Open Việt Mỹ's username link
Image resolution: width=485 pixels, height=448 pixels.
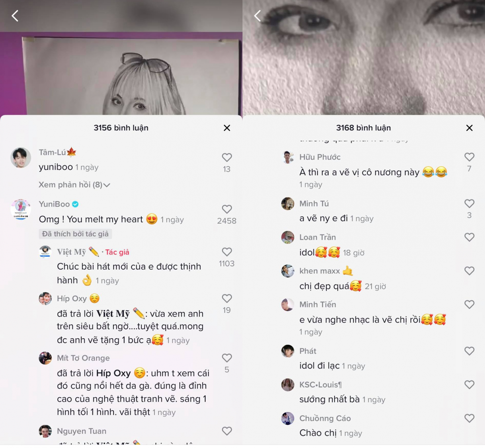[x=72, y=252]
